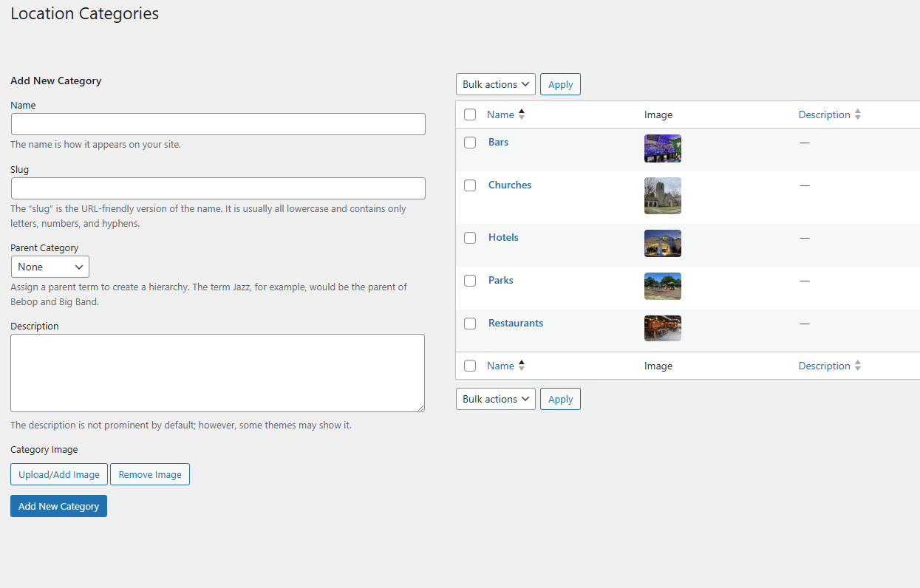Select the Hotels row checkbox
The image size is (920, 588).
click(x=470, y=238)
